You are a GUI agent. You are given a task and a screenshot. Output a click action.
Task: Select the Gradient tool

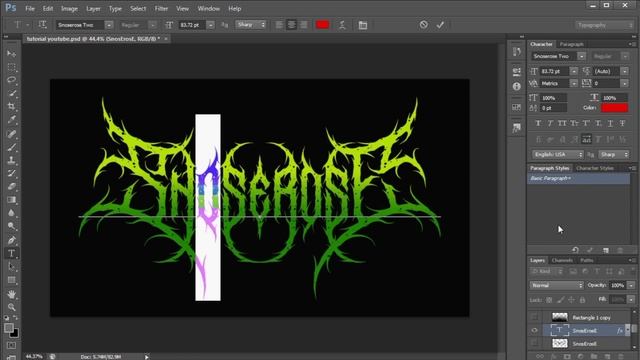tap(11, 200)
